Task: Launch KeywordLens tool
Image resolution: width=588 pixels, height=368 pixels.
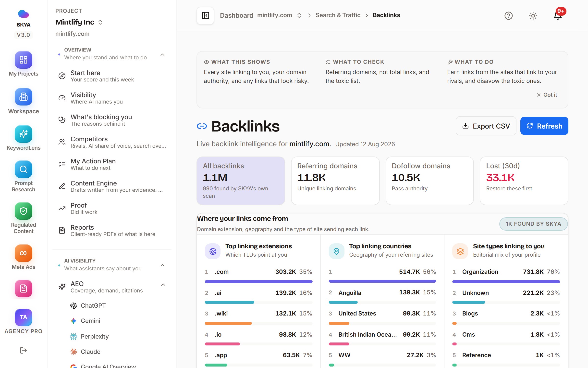Action: tap(23, 134)
